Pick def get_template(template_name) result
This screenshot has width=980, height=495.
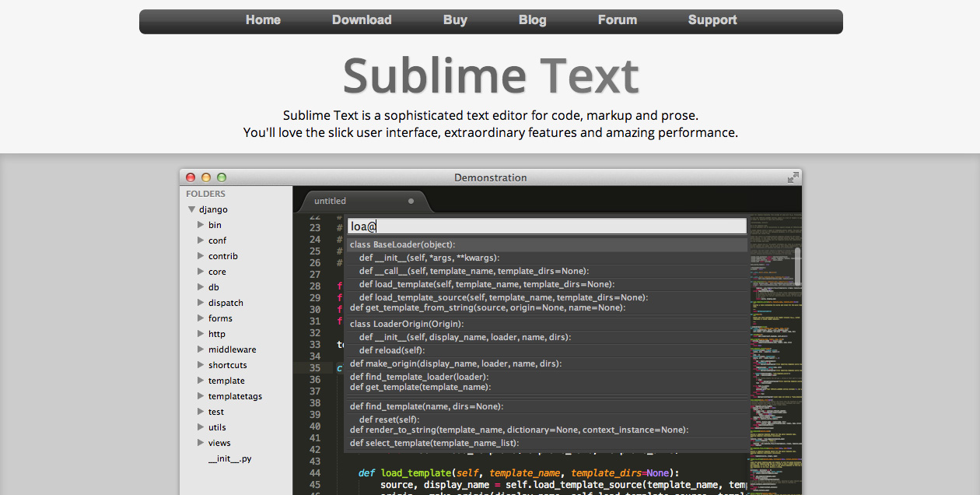[546, 387]
